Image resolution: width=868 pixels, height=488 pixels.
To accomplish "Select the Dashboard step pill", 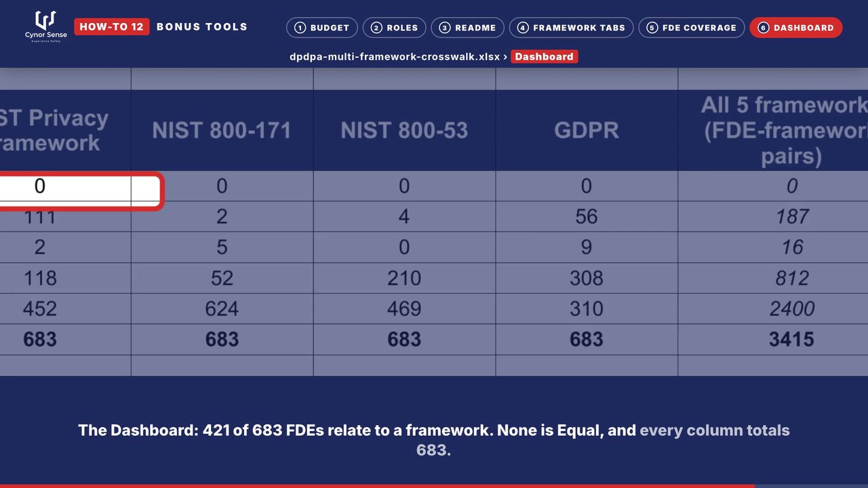I will 796,28.
